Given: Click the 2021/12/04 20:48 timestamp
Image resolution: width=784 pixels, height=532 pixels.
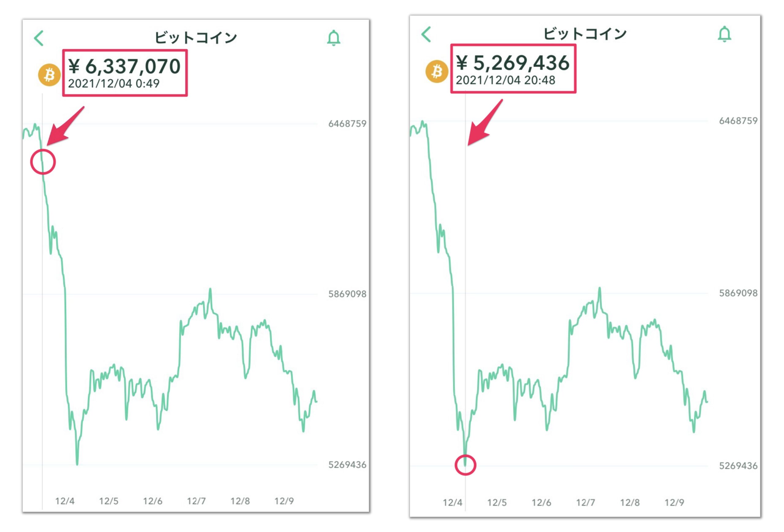Looking at the screenshot, I should (505, 80).
